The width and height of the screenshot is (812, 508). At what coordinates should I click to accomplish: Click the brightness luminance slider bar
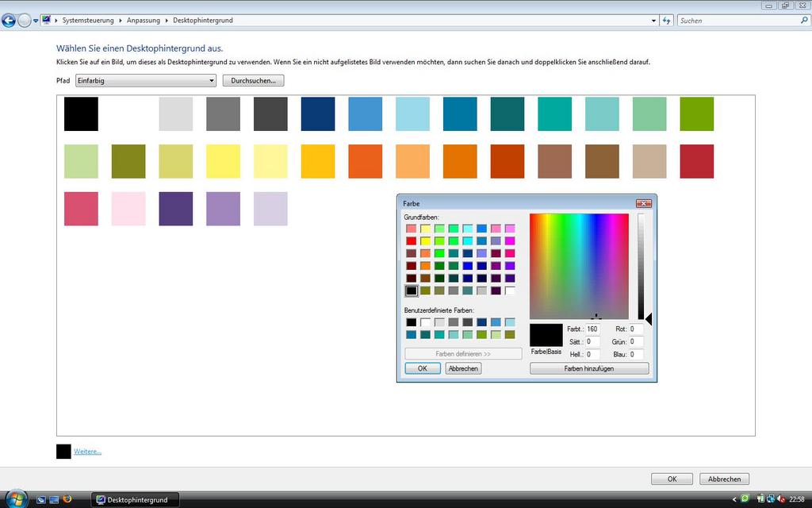pos(641,266)
